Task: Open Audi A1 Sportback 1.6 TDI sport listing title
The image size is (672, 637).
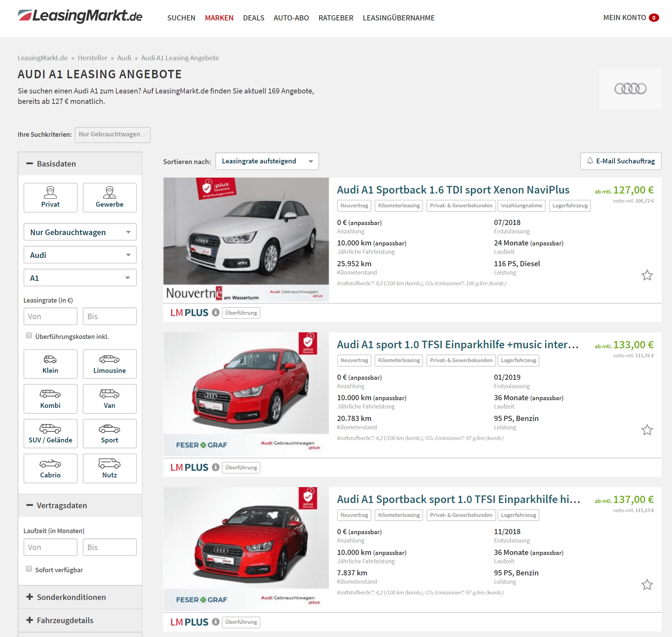Action: click(x=453, y=190)
